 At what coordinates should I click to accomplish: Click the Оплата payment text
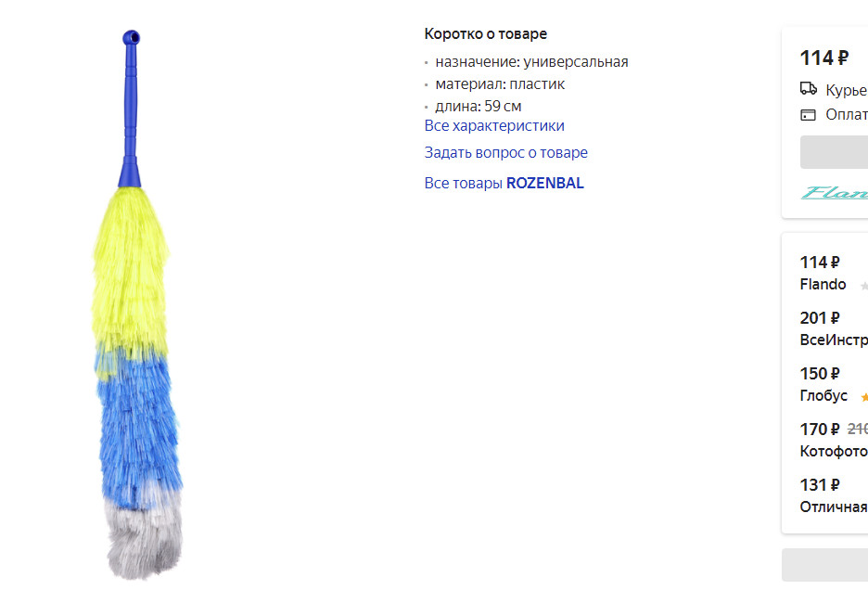[847, 115]
